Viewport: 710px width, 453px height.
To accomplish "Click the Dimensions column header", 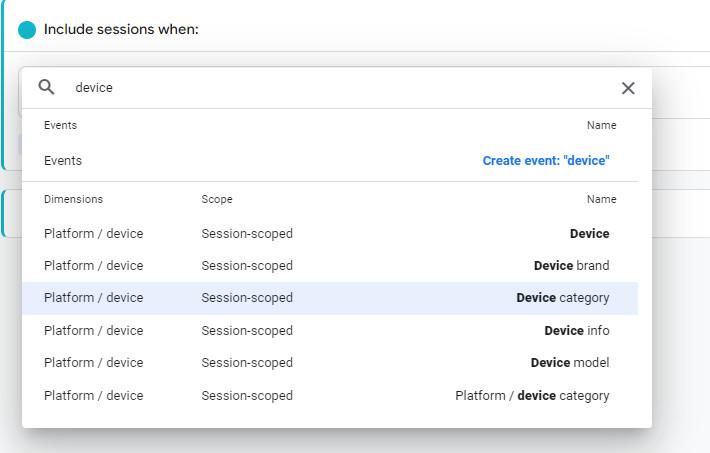I will pyautogui.click(x=73, y=199).
